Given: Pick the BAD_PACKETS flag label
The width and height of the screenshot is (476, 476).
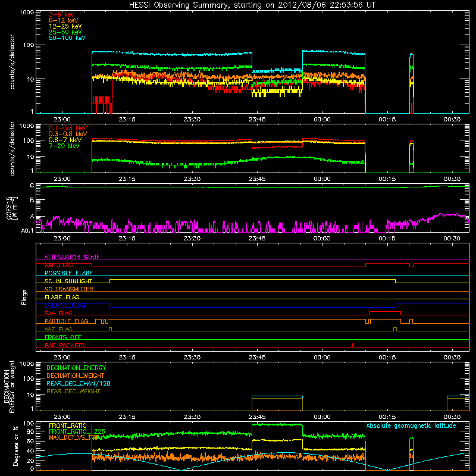Looking at the screenshot, I should tap(65, 345).
